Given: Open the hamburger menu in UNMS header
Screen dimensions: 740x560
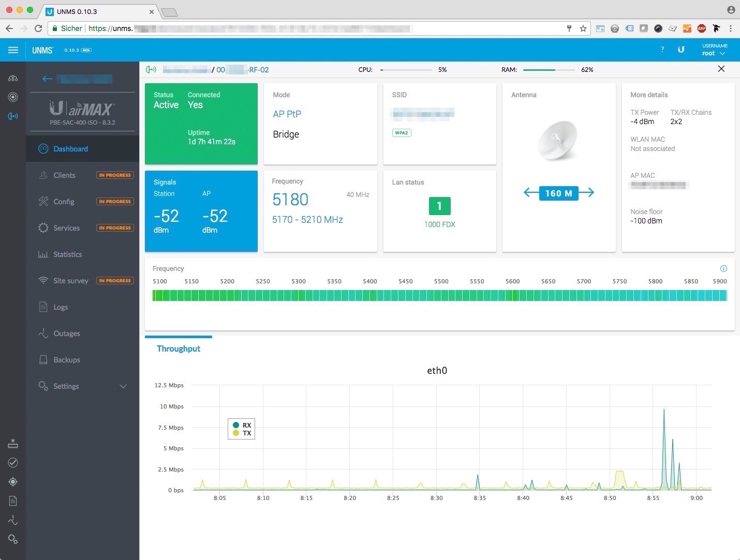Looking at the screenshot, I should [13, 50].
